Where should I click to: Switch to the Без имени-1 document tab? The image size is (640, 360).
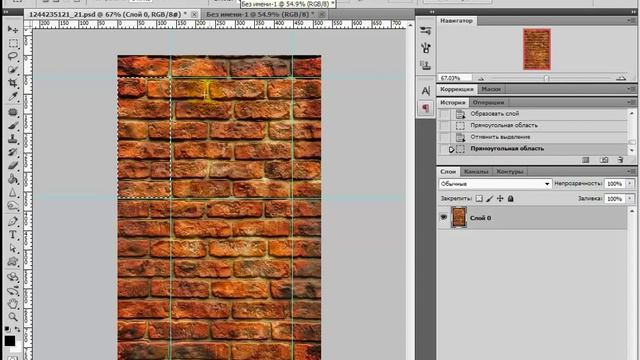point(259,14)
